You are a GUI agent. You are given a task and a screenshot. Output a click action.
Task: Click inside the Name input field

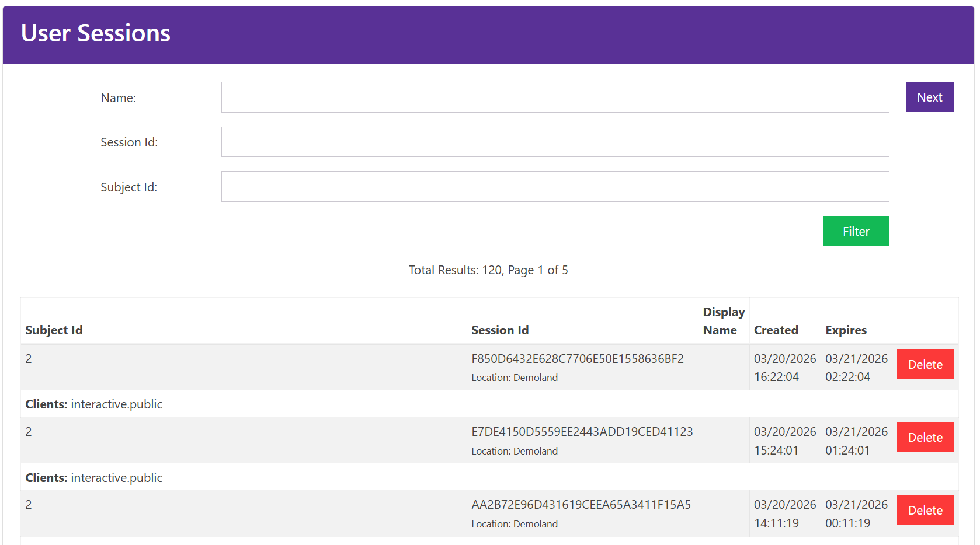pyautogui.click(x=555, y=97)
